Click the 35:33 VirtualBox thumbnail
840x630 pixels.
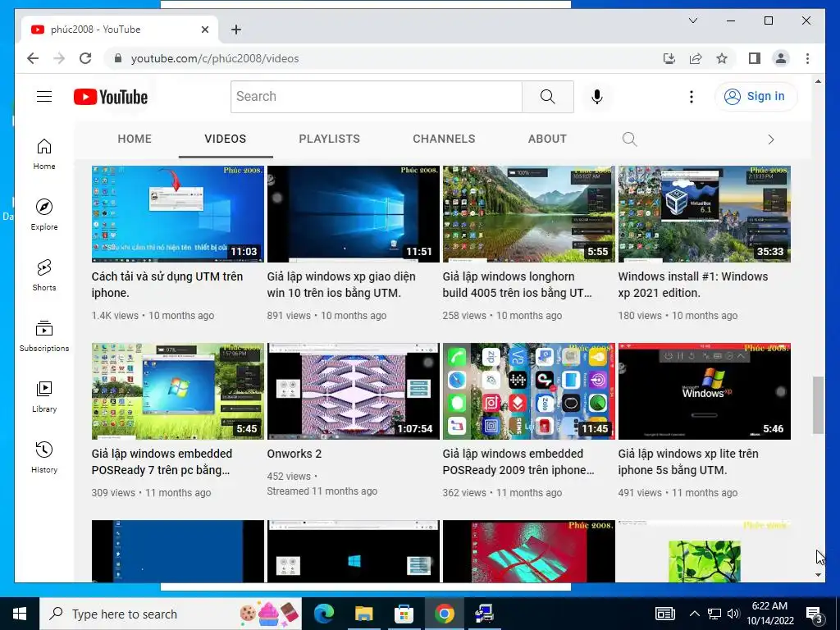click(705, 214)
